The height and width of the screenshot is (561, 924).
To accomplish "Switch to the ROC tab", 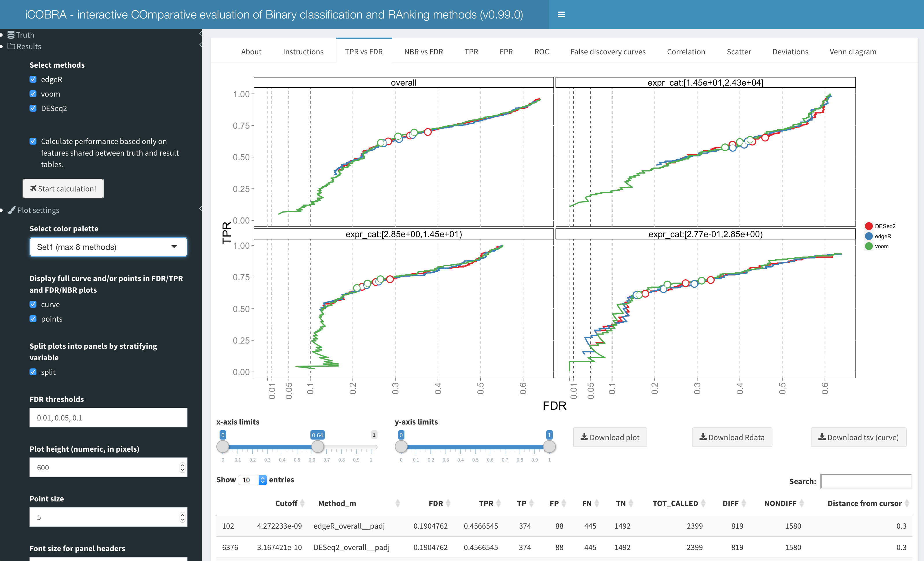I will [x=542, y=52].
